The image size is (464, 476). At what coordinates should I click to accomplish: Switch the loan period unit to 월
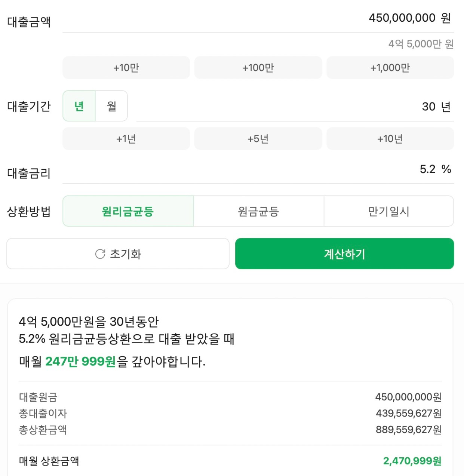111,106
